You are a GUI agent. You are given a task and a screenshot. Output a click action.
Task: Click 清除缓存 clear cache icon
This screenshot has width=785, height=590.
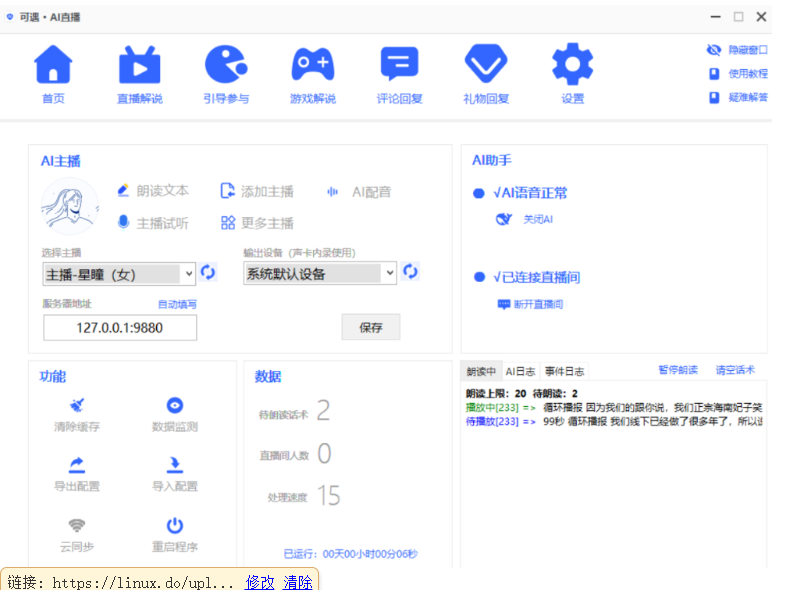(x=77, y=406)
